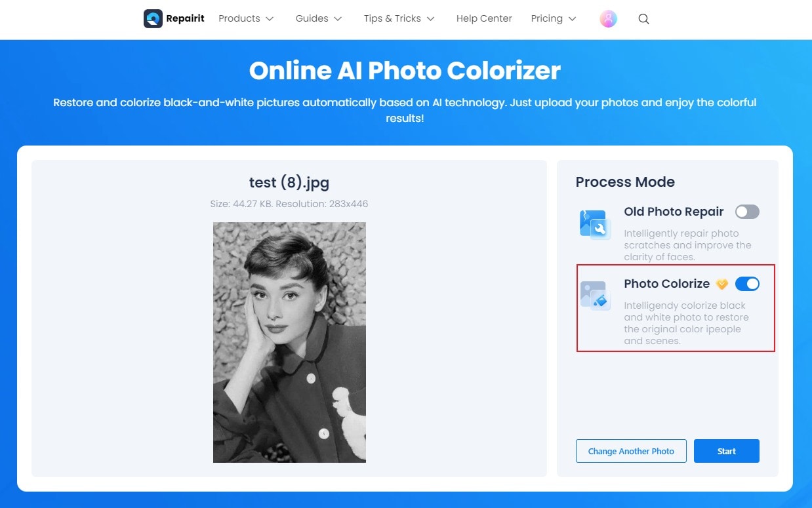
Task: Open the Tips & Tricks dropdown
Action: pos(399,18)
